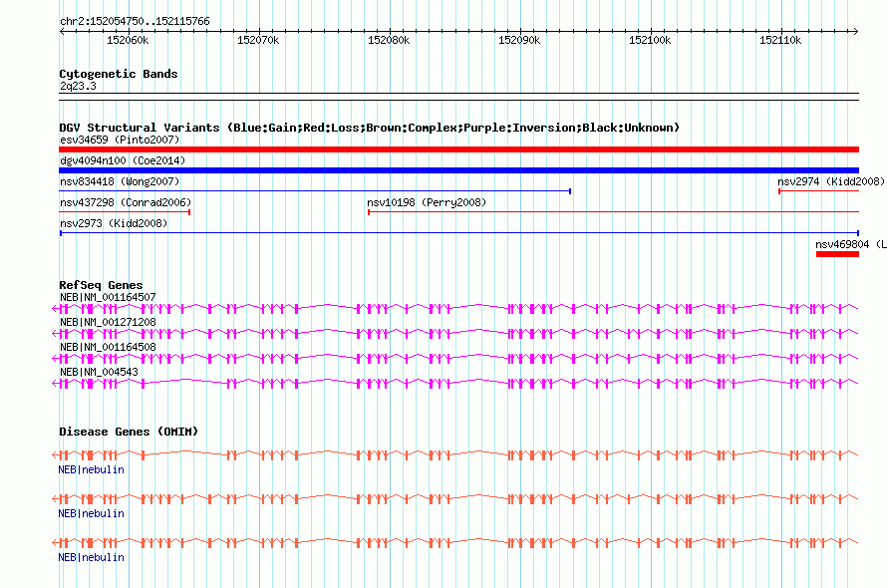Screen dimensions: 887x588
Task: Click the 152090k ruler tick label
Action: pyautogui.click(x=519, y=40)
